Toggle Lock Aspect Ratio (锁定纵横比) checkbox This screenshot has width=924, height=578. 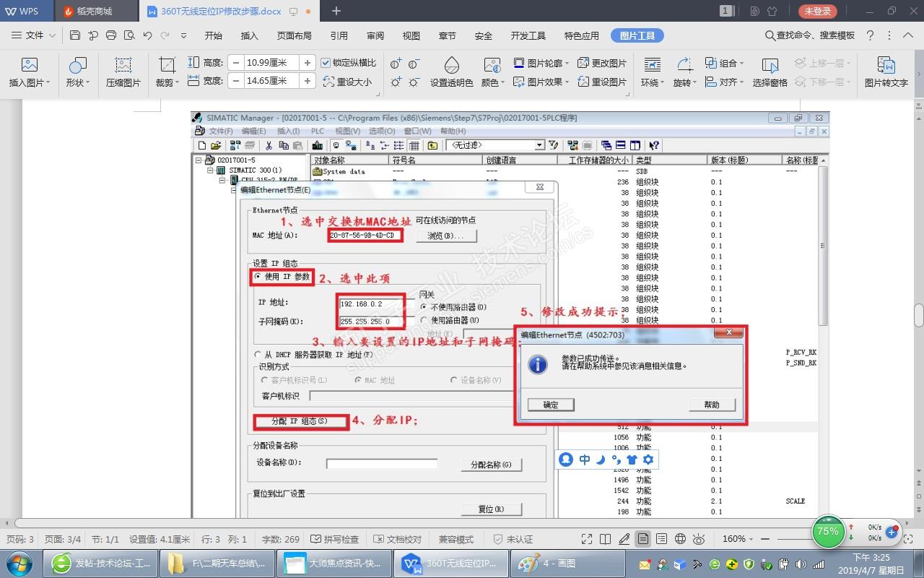(x=326, y=63)
